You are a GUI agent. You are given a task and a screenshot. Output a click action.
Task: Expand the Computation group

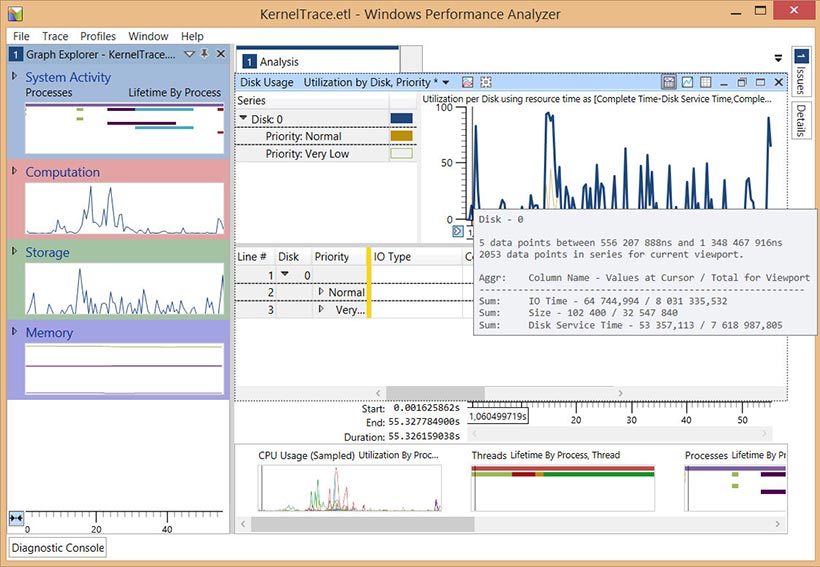click(x=15, y=171)
